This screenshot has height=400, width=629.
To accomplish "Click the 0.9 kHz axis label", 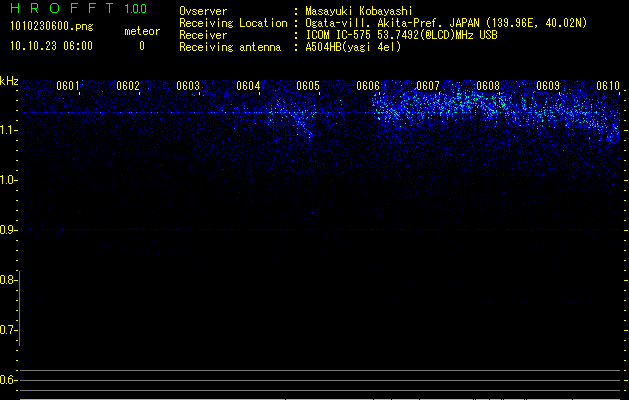I will [7, 230].
